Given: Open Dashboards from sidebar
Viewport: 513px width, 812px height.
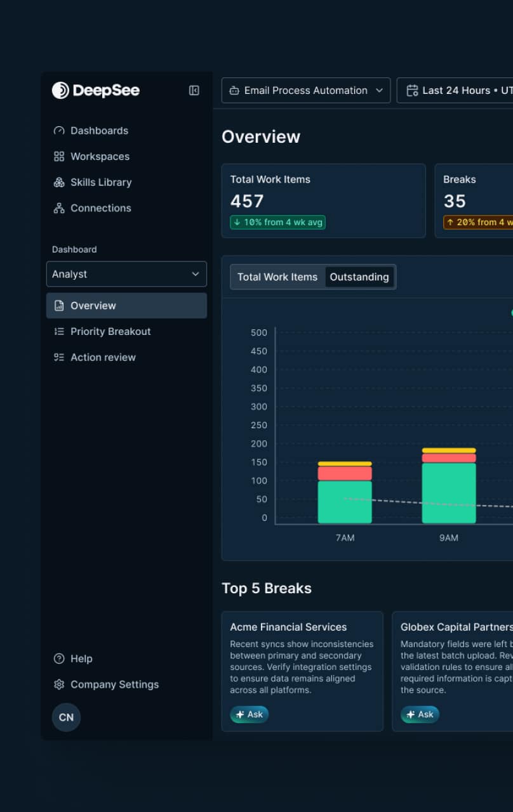Looking at the screenshot, I should (x=126, y=131).
